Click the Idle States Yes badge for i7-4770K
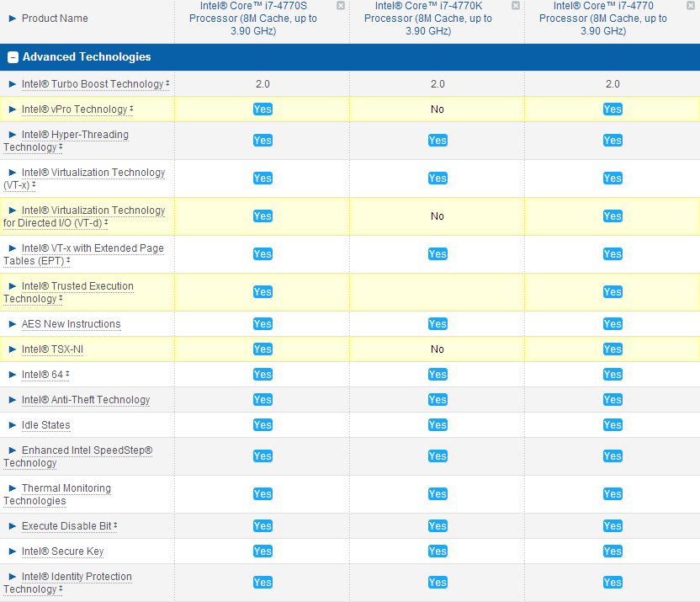 pyautogui.click(x=437, y=425)
